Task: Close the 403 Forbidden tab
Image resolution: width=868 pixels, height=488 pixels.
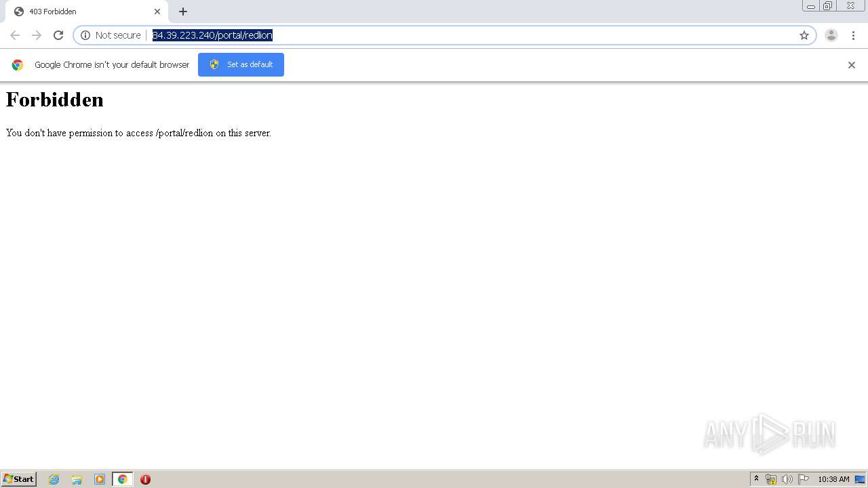Action: [x=157, y=12]
